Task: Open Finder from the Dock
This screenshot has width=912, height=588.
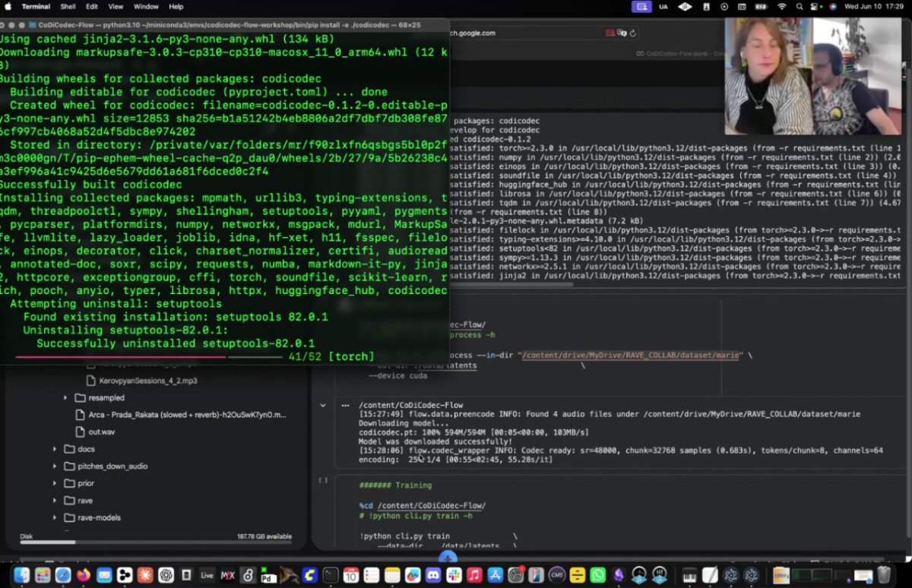Action: tap(21, 575)
